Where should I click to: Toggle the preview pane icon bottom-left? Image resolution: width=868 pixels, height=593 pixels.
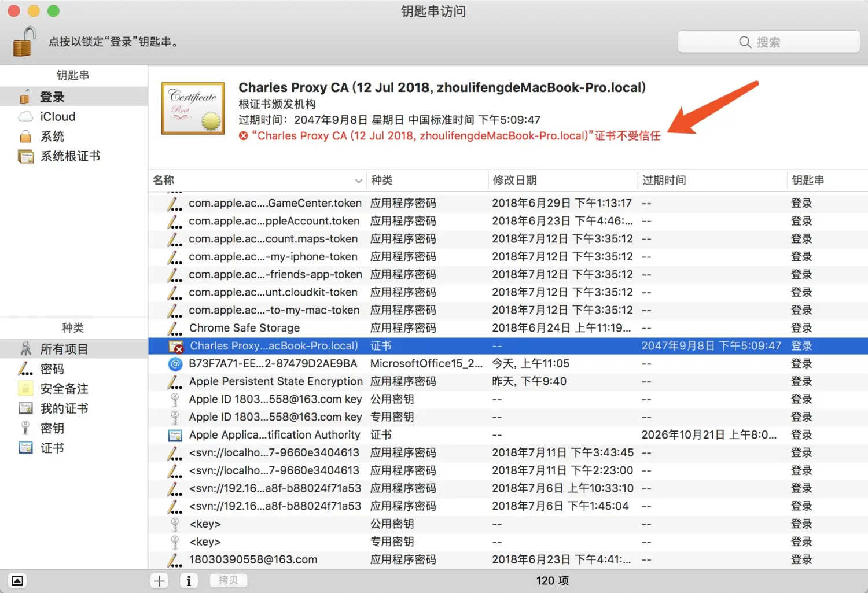pos(17,581)
